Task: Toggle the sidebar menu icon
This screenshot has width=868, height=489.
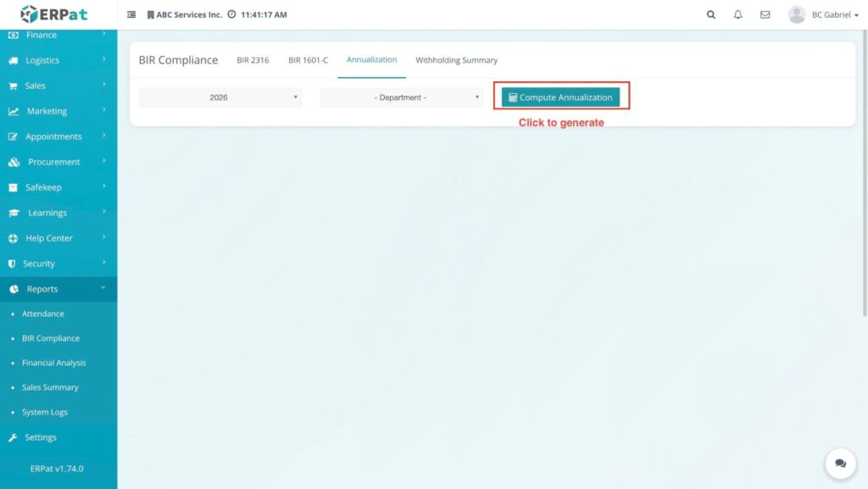Action: click(131, 14)
